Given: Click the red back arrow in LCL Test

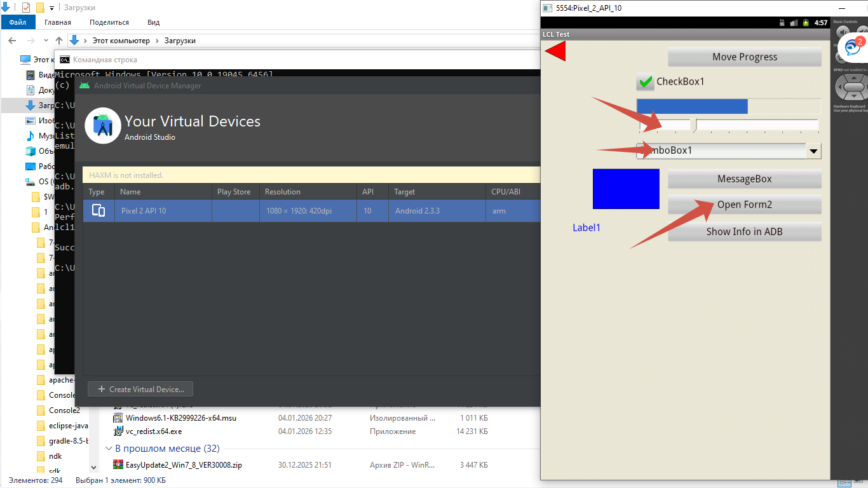Looking at the screenshot, I should [555, 51].
